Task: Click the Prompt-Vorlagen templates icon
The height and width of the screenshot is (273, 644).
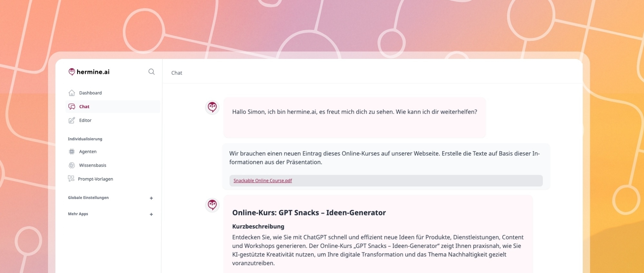Action: (72, 179)
